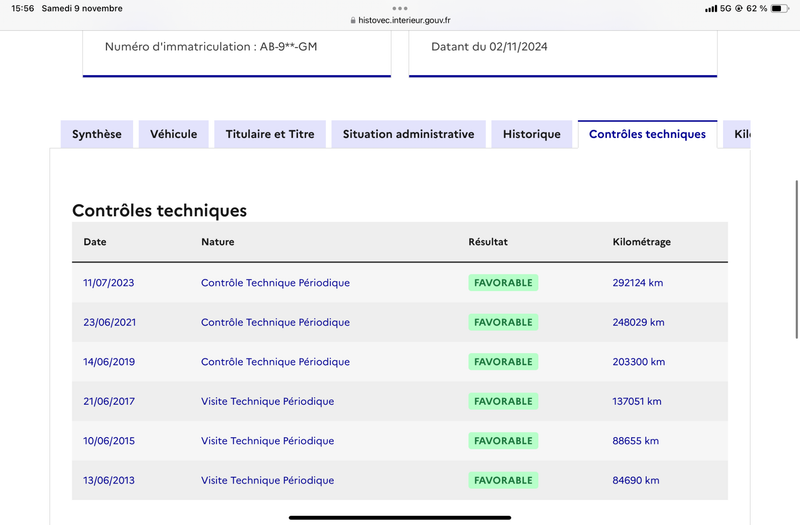Tap the battery icon in the status bar
The height and width of the screenshot is (525, 800).
click(780, 8)
